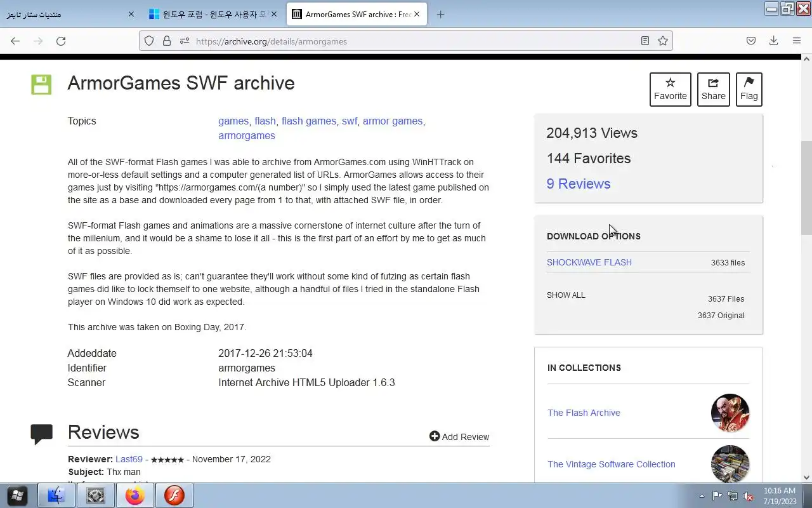Open Save to Pocket icon
This screenshot has height=508, width=812.
tap(750, 41)
